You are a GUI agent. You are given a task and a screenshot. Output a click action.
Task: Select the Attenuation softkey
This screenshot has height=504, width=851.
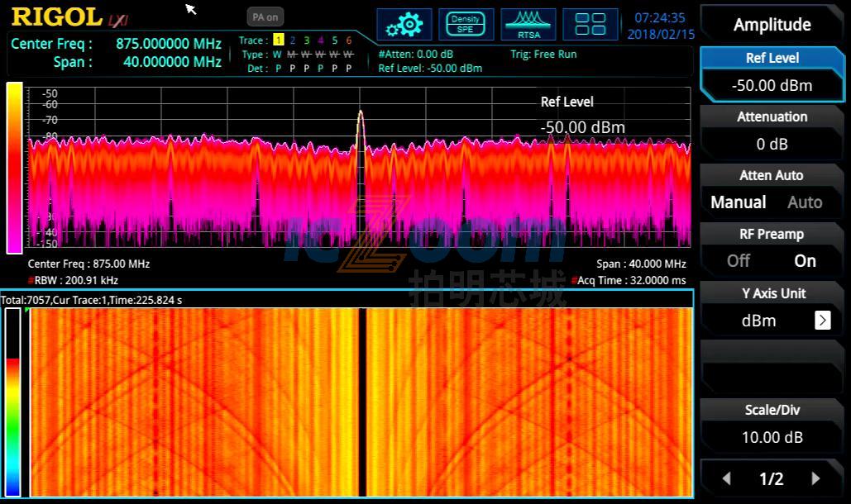tap(772, 132)
